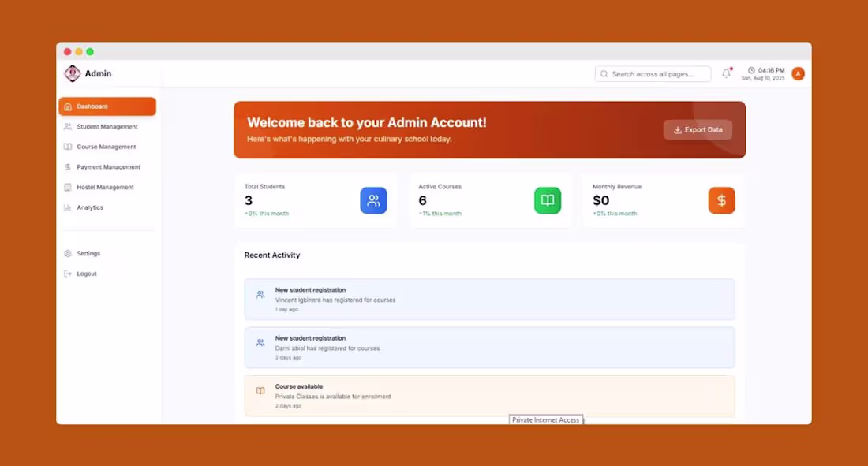Click the '+1% this month' text
The height and width of the screenshot is (466, 868).
click(x=440, y=214)
